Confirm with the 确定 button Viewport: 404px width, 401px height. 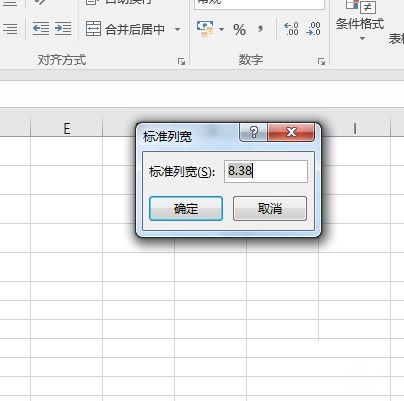tap(186, 209)
